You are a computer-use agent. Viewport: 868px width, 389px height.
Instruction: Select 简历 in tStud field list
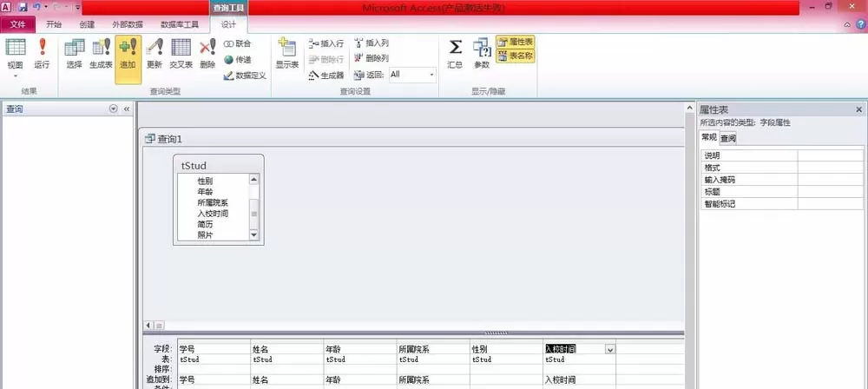206,224
